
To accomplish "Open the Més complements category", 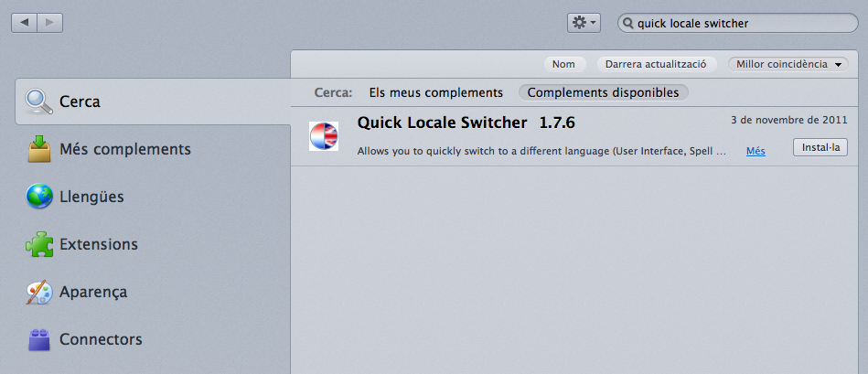I will click(153, 149).
